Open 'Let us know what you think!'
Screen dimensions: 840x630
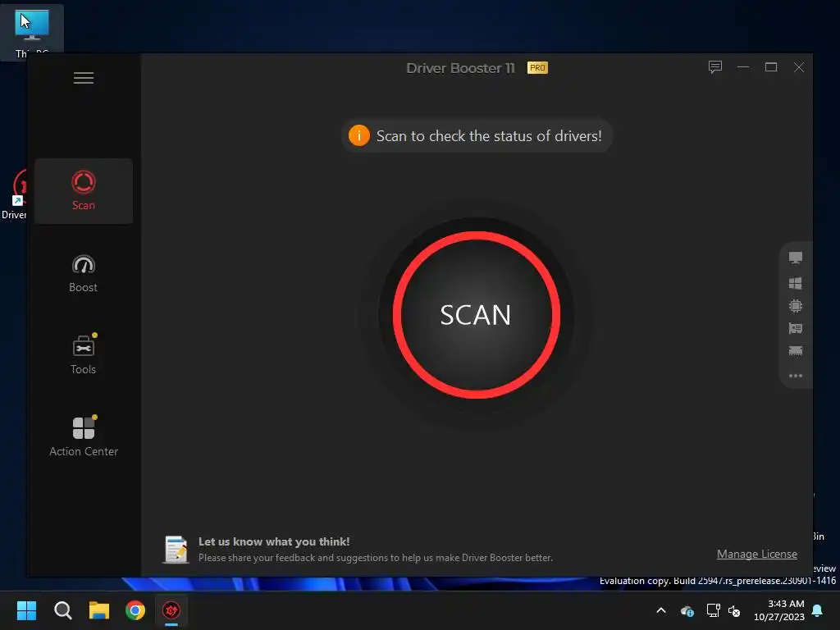click(x=274, y=541)
